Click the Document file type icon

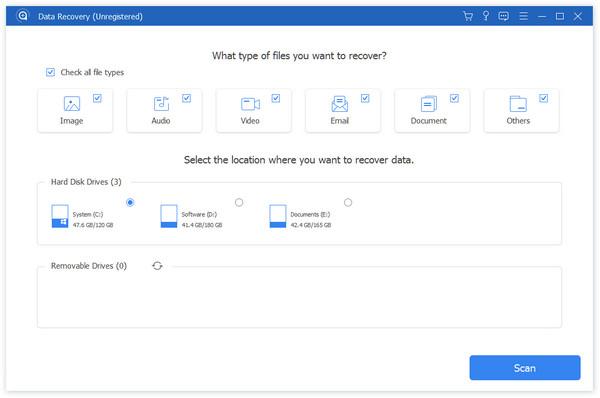429,104
